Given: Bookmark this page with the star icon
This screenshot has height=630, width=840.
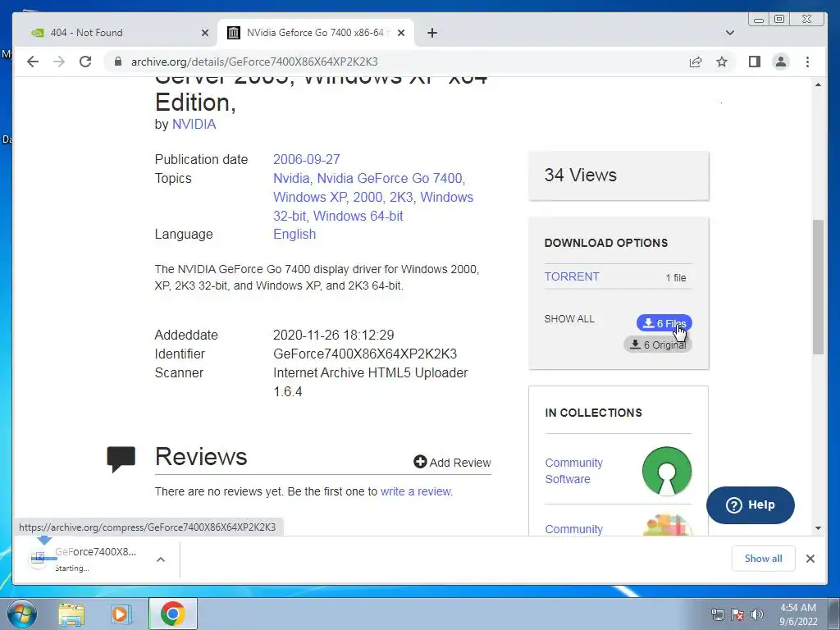Looking at the screenshot, I should [722, 62].
